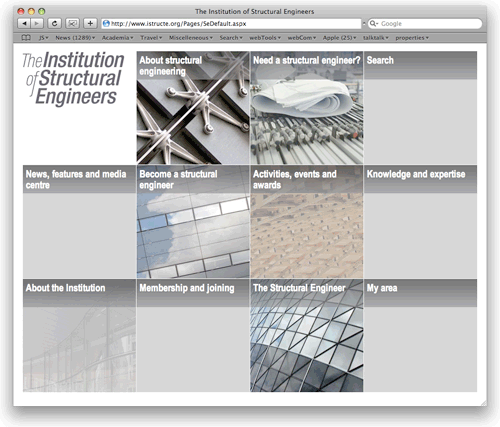Click the web clip toolbar icon

(x=72, y=24)
